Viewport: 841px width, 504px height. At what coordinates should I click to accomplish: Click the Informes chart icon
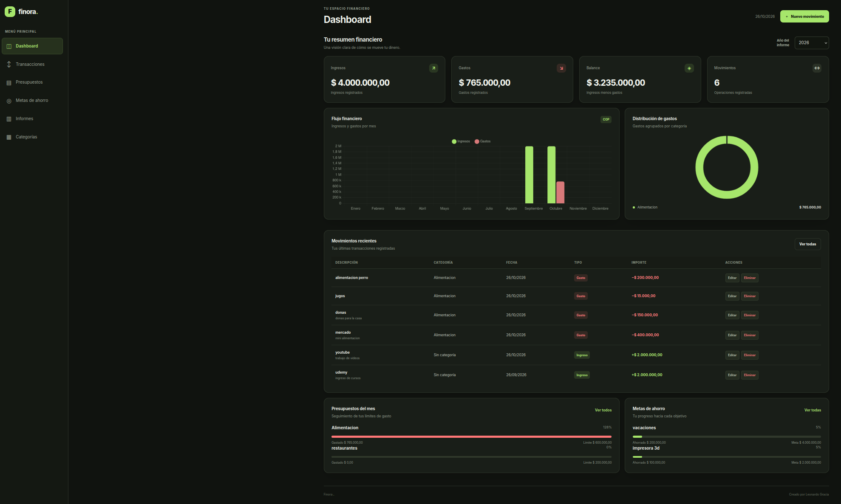pyautogui.click(x=9, y=119)
